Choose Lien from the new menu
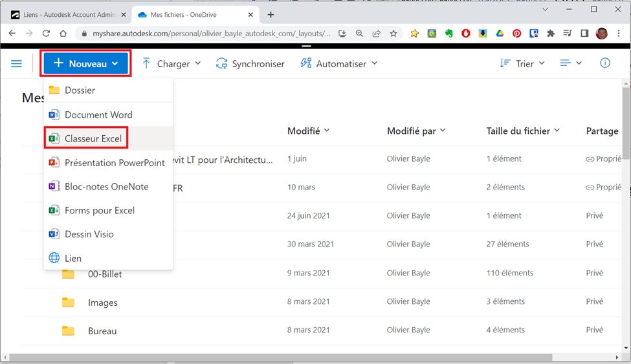The width and height of the screenshot is (631, 364). (108, 258)
